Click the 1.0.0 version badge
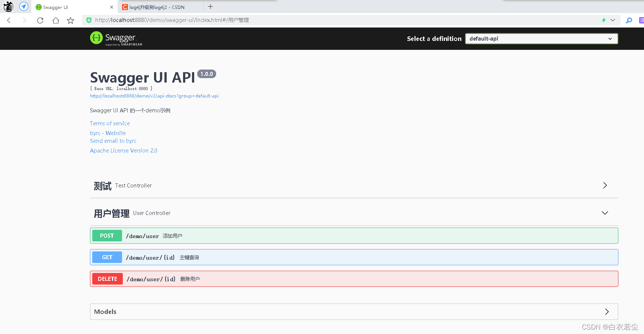This screenshot has height=334, width=644. click(206, 74)
